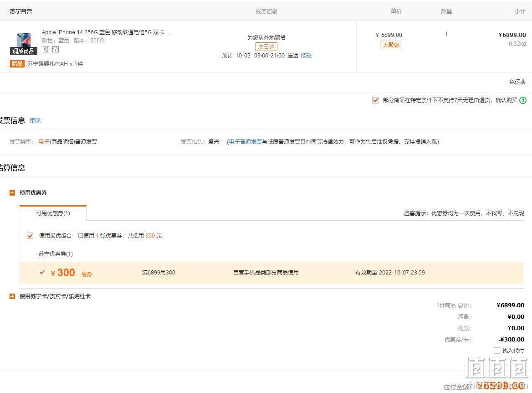Click the 小计 column header
The width and height of the screenshot is (532, 393).
(520, 11)
